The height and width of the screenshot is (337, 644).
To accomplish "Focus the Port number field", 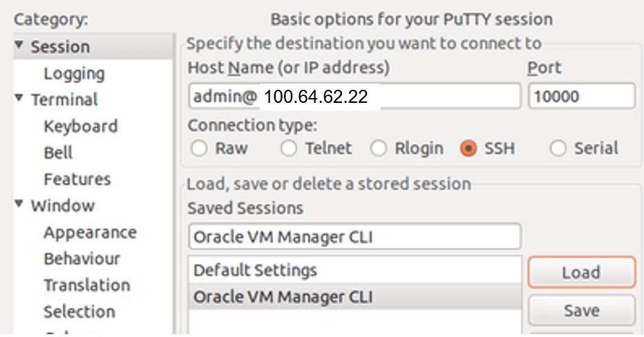I will [x=580, y=97].
